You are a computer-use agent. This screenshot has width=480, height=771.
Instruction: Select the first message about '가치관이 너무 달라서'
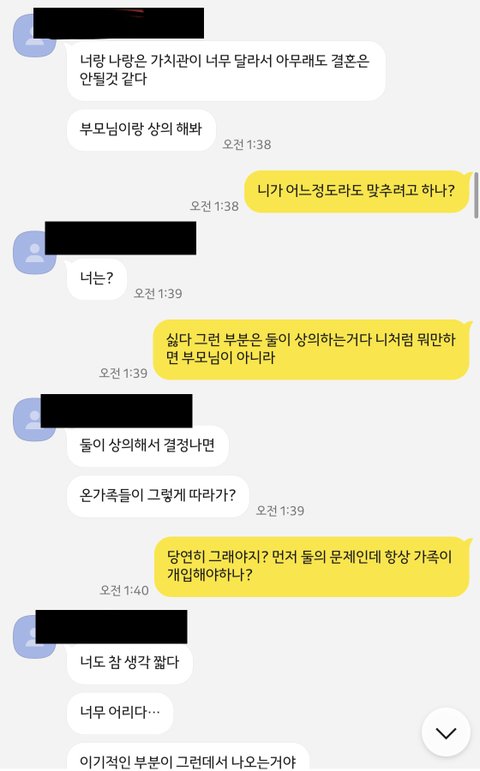pos(226,71)
